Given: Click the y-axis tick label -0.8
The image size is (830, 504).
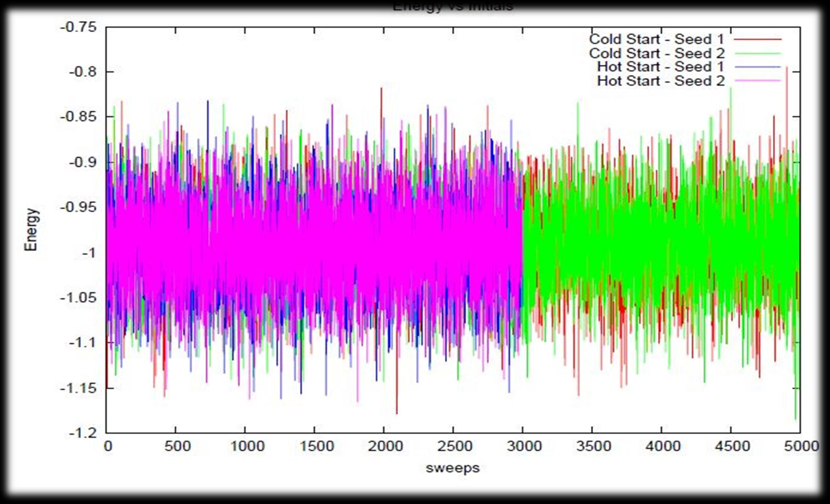Looking at the screenshot, I should [83, 72].
